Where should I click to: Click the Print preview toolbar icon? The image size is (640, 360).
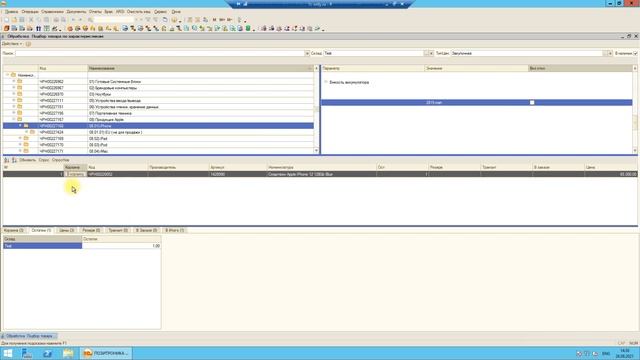(64, 20)
